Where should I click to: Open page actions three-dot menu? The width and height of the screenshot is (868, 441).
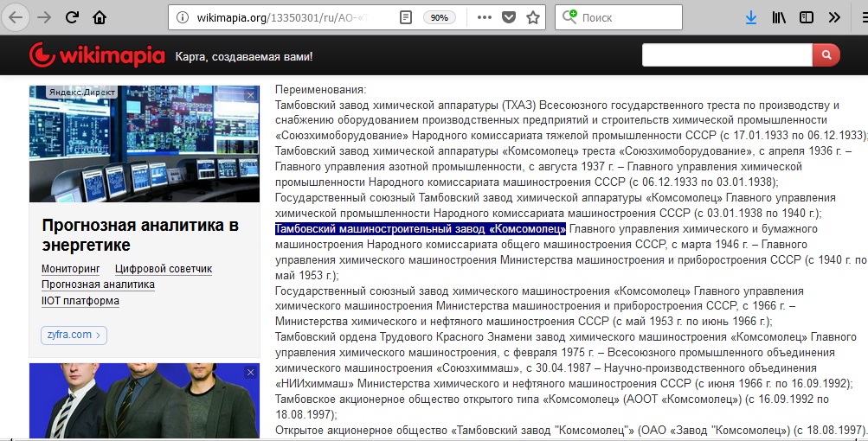coord(484,17)
